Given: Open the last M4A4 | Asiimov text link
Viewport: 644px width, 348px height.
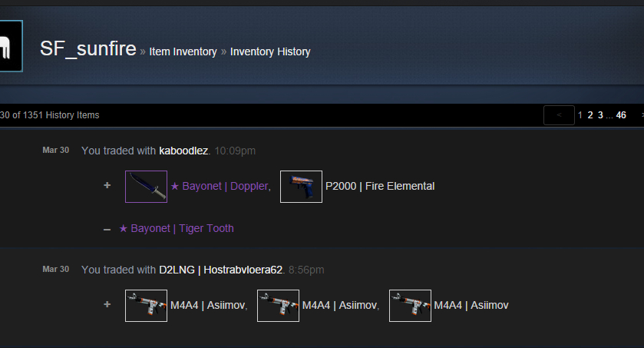Looking at the screenshot, I should click(471, 305).
